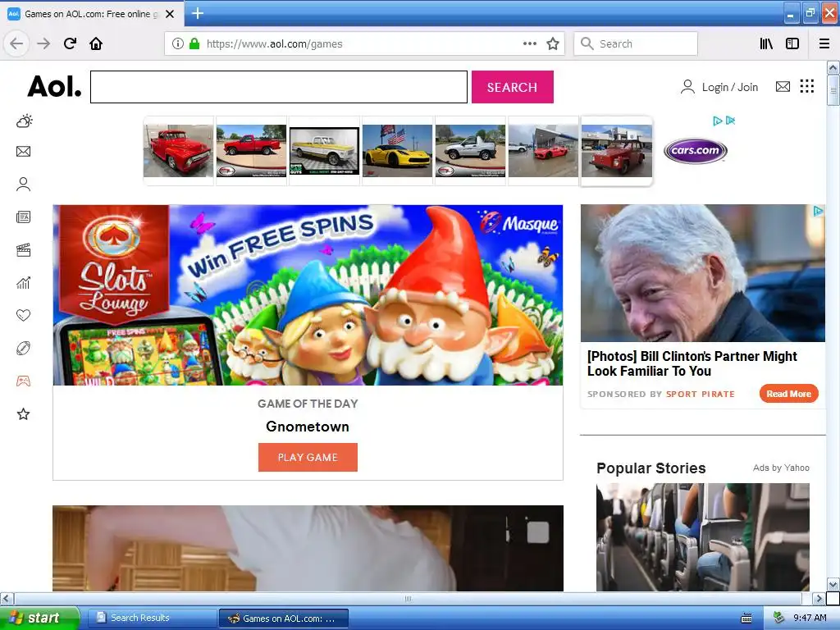This screenshot has width=840, height=630.
Task: Open the Games controller icon in sidebar
Action: pyautogui.click(x=23, y=381)
